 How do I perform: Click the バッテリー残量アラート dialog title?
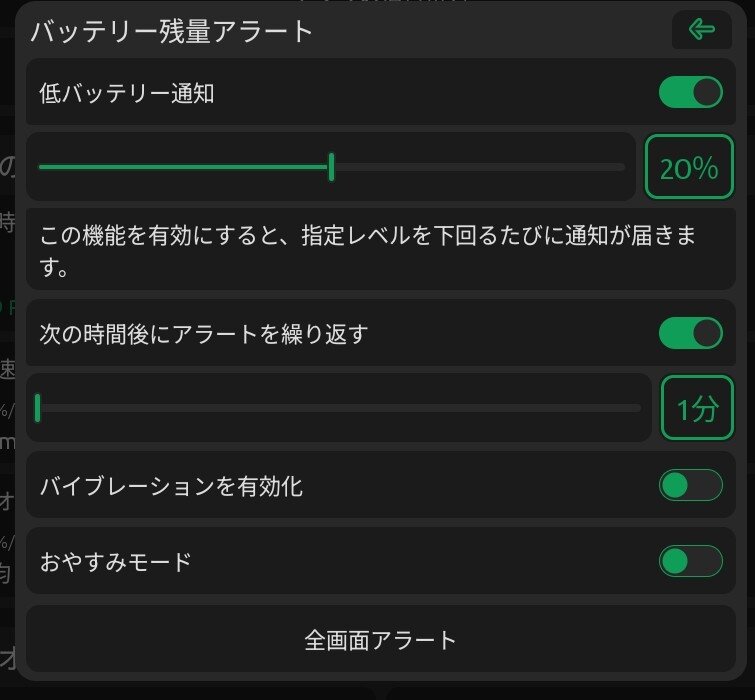tap(172, 31)
